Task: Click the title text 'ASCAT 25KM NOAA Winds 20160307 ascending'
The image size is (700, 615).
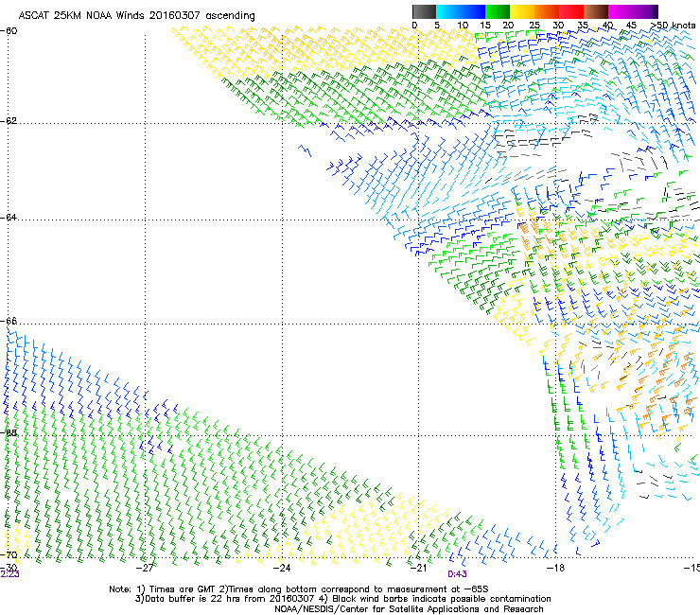Action: point(136,16)
